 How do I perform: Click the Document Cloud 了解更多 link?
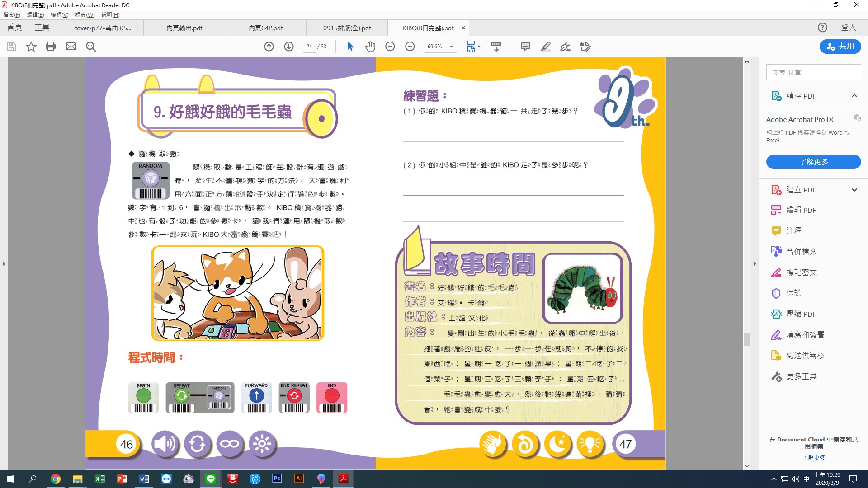point(813,457)
